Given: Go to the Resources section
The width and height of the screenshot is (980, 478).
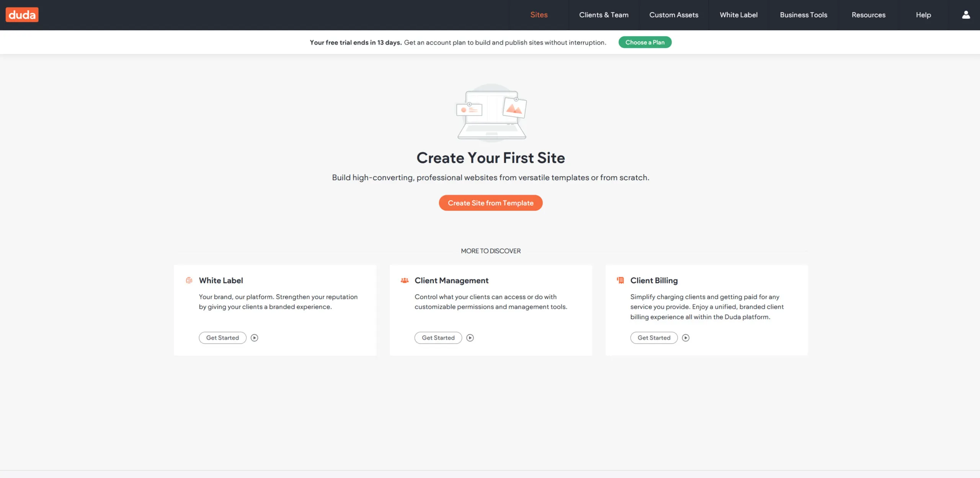Looking at the screenshot, I should tap(868, 15).
